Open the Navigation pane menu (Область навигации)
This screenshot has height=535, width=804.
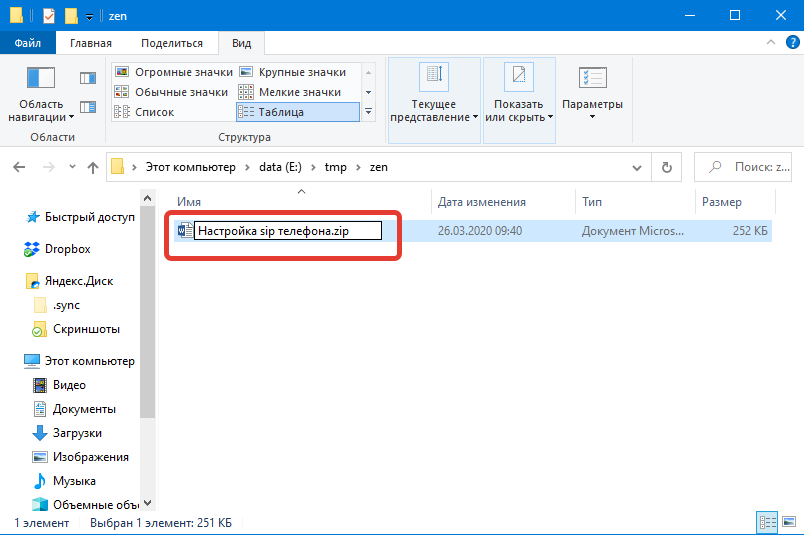tap(41, 94)
